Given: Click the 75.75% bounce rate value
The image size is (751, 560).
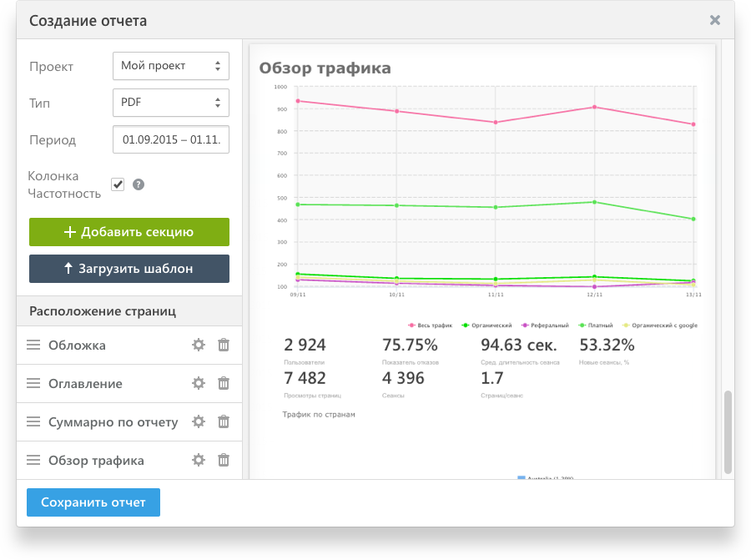Looking at the screenshot, I should [410, 345].
